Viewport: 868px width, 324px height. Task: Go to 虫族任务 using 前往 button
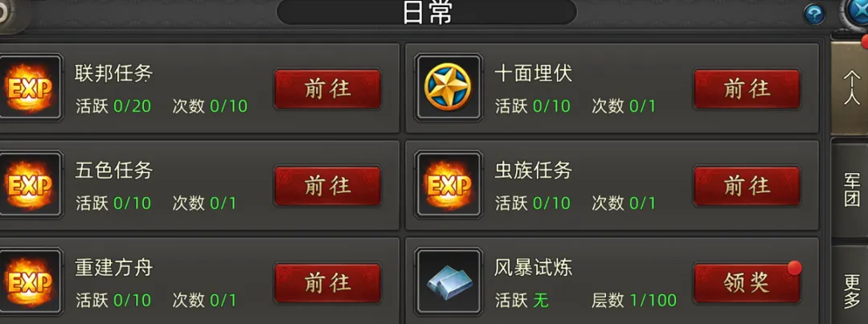click(x=747, y=186)
